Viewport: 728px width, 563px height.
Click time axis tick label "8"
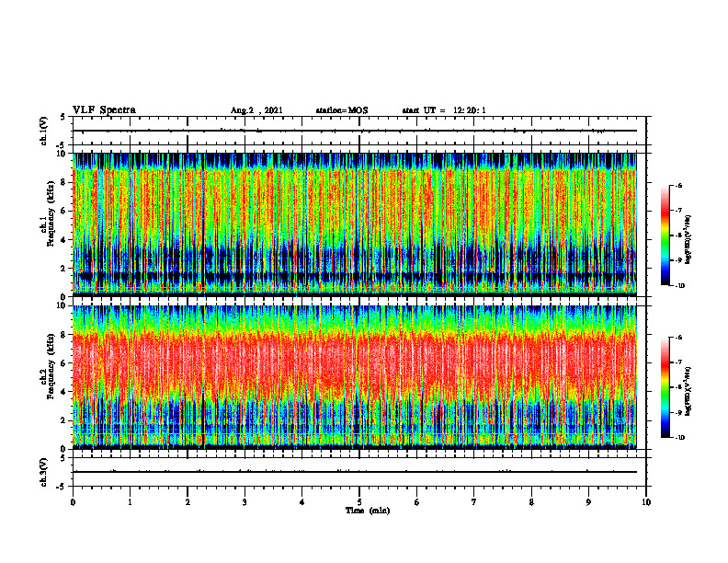click(531, 502)
